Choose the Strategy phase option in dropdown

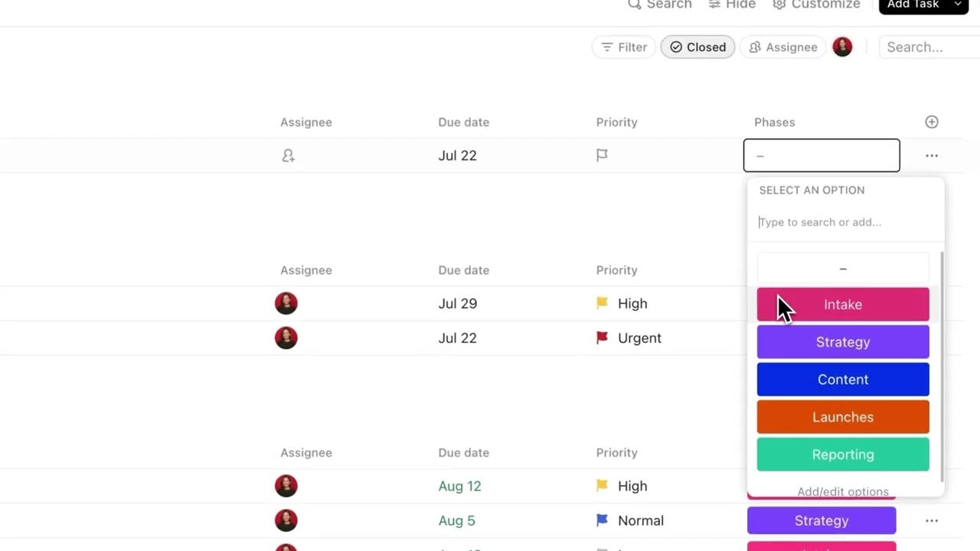[x=843, y=342]
